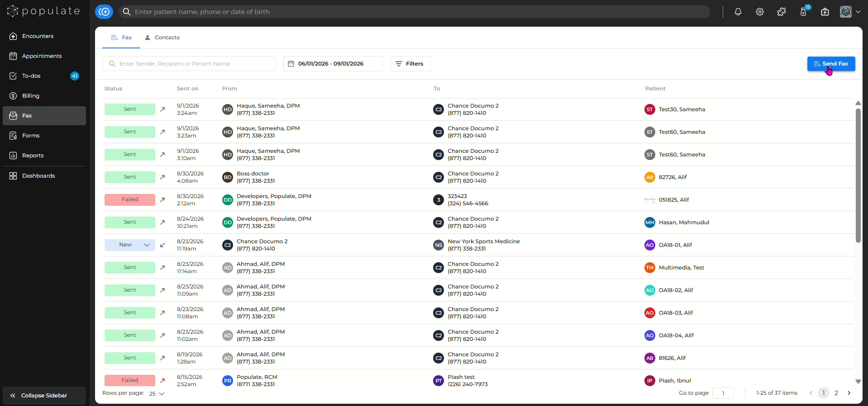This screenshot has width=868, height=406.
Task: Expand the user profile avatar menu
Action: (x=850, y=12)
